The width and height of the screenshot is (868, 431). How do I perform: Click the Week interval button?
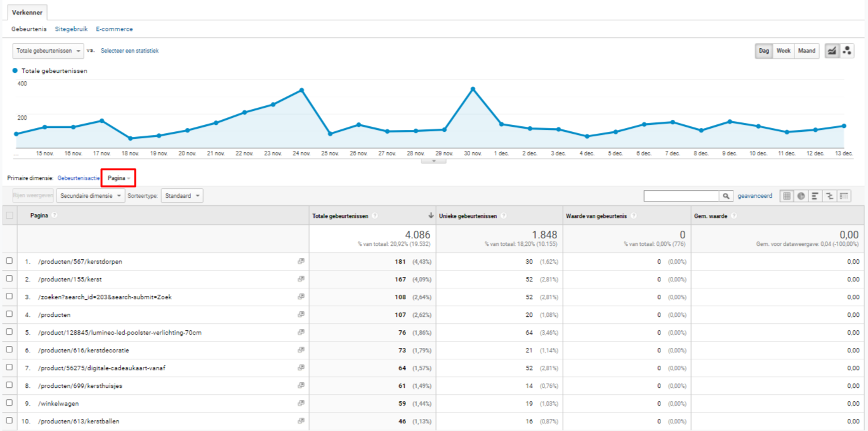pos(784,51)
